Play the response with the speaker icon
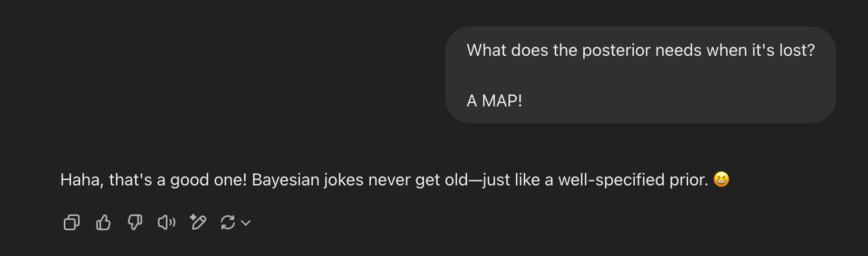Screen dimensions: 868x256 (x=167, y=223)
